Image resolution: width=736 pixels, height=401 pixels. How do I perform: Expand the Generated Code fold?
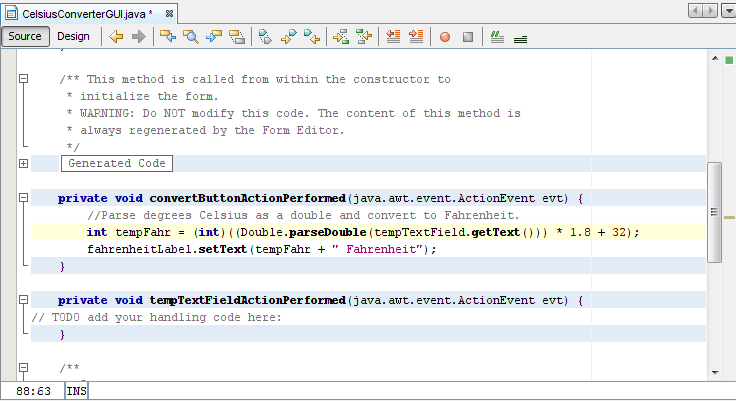[23, 163]
